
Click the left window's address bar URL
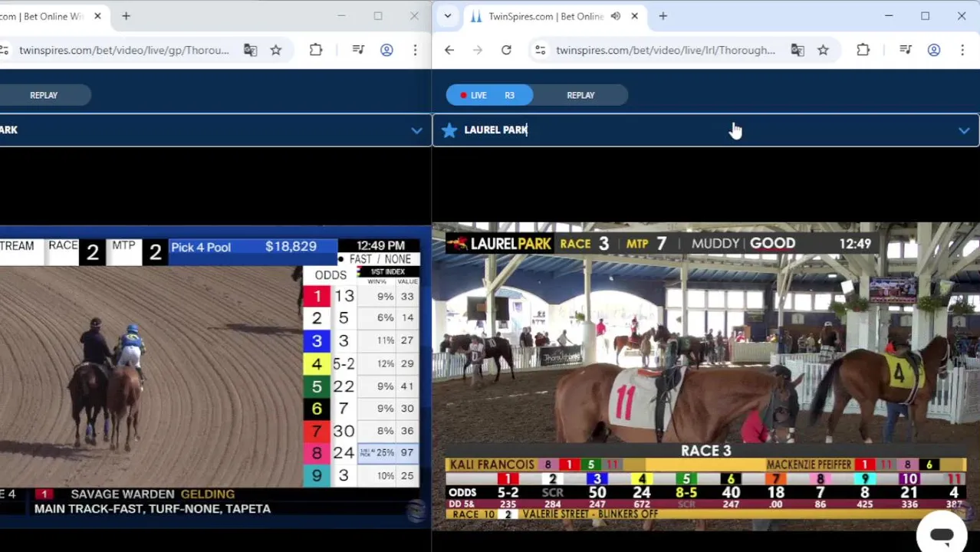124,50
